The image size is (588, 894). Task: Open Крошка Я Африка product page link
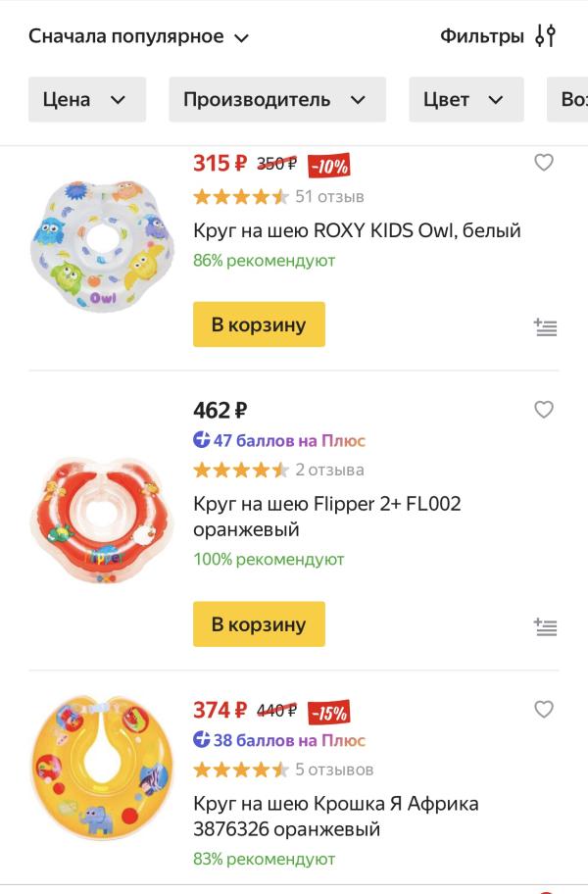[335, 817]
